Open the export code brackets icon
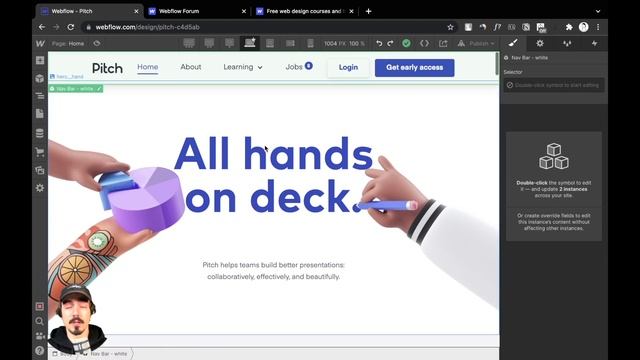 tap(424, 43)
